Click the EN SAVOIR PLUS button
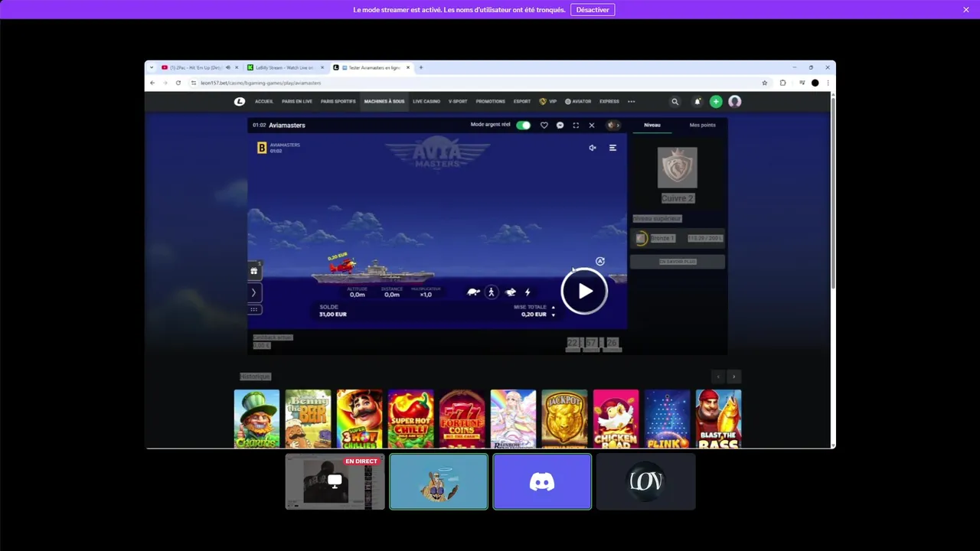Viewport: 980px width, 551px height. tap(678, 262)
